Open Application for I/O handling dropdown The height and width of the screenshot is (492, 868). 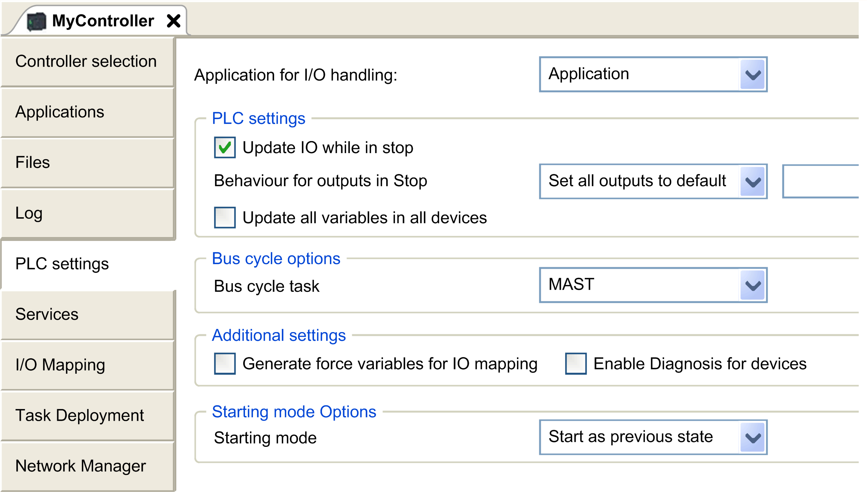(x=752, y=74)
